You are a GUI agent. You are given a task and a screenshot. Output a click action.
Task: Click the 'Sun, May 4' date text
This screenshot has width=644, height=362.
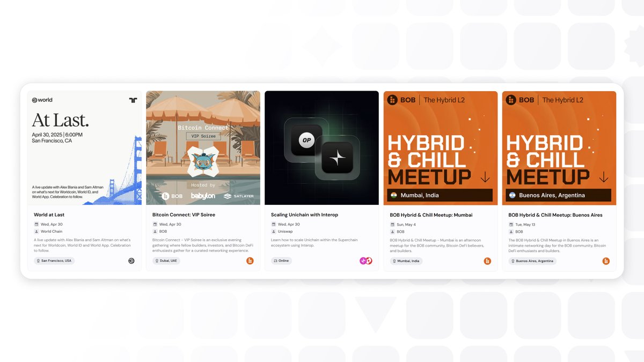pyautogui.click(x=406, y=224)
